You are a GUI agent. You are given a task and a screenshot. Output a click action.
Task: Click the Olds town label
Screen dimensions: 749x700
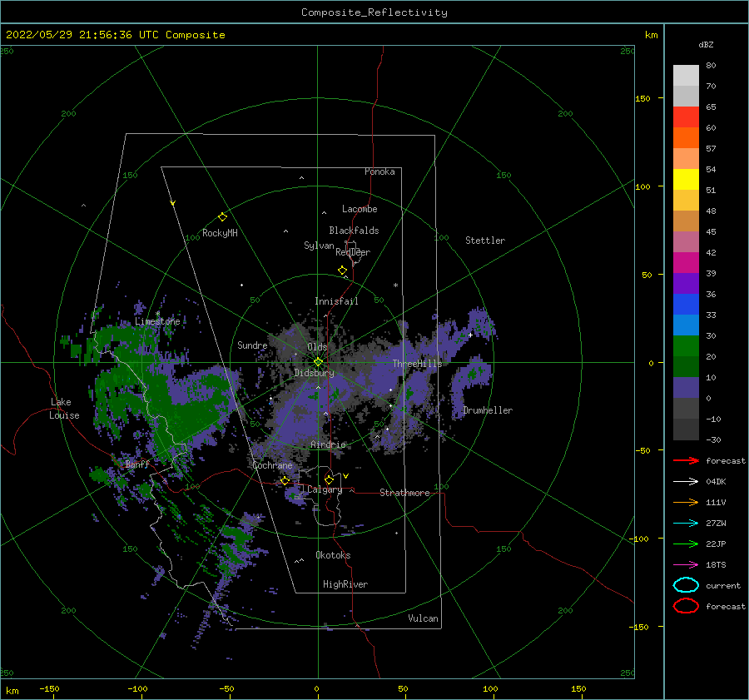(317, 347)
